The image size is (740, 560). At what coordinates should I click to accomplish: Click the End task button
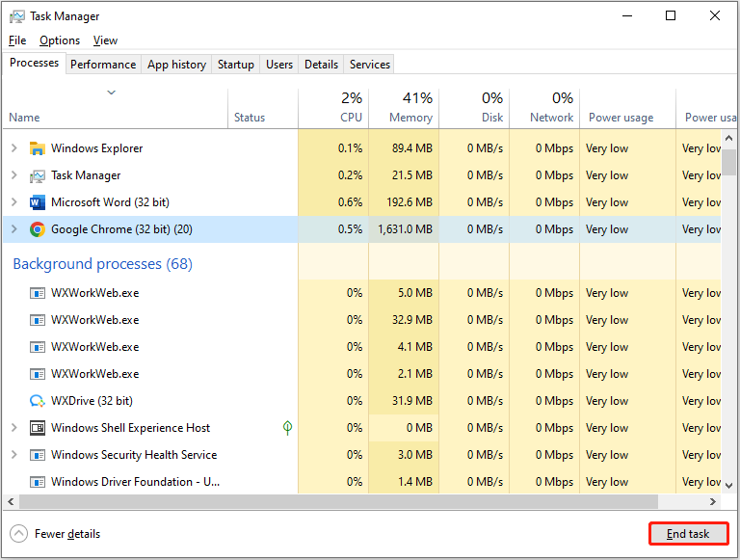pos(688,534)
